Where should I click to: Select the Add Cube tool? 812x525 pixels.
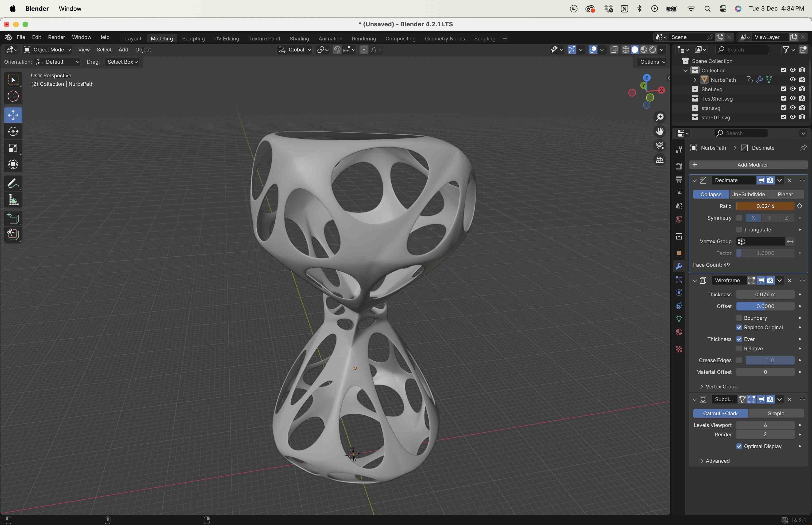(x=13, y=219)
